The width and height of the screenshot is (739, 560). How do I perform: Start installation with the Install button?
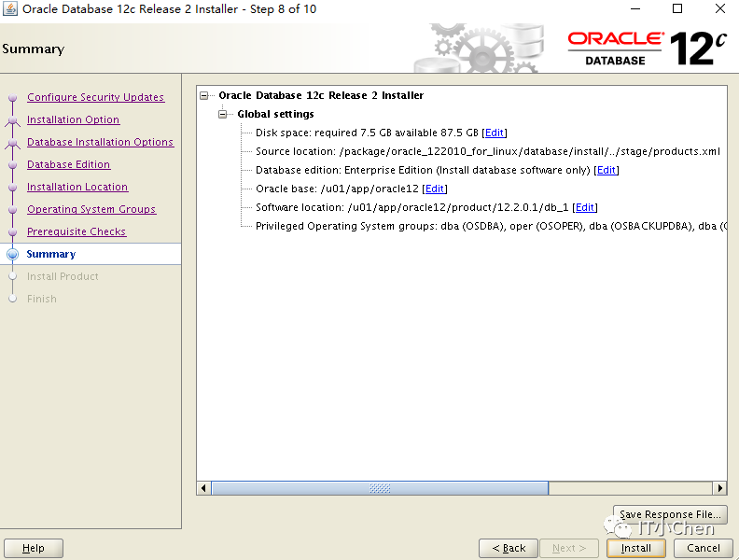coord(635,548)
